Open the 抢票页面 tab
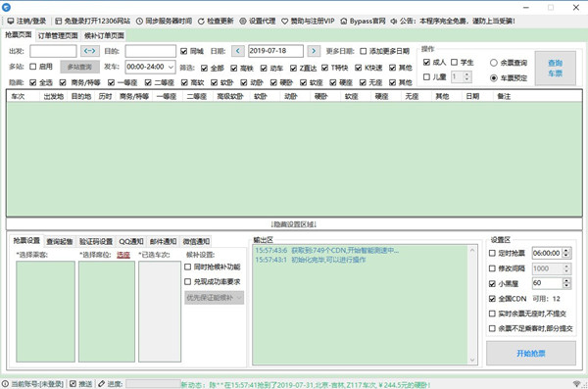The image size is (588, 389). pos(19,35)
